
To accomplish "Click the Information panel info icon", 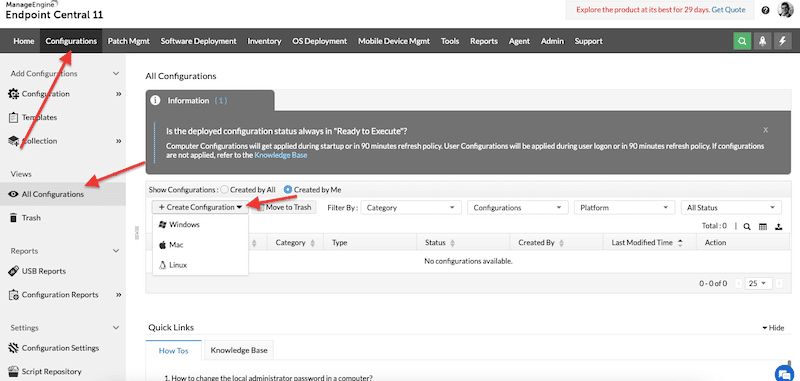I will (x=156, y=100).
